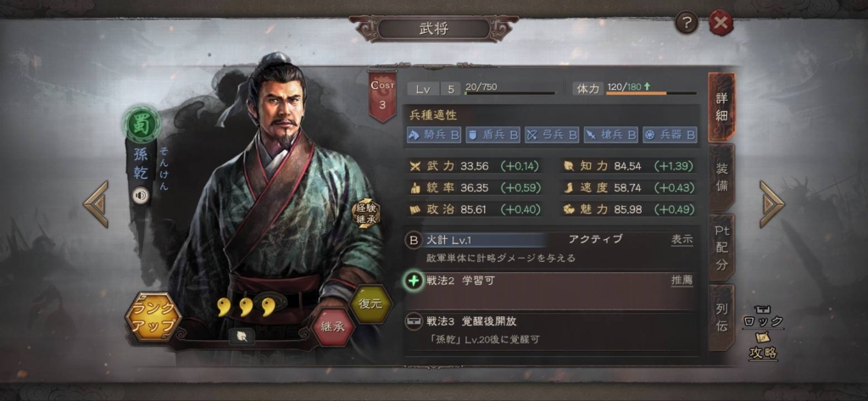Open the 列伝 biography tab
The height and width of the screenshot is (401, 868).
(721, 318)
